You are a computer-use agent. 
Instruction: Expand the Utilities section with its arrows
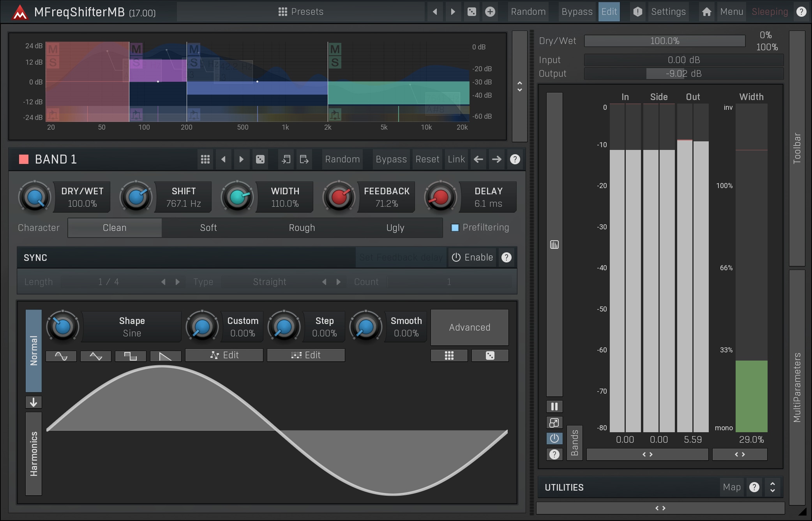(x=772, y=487)
